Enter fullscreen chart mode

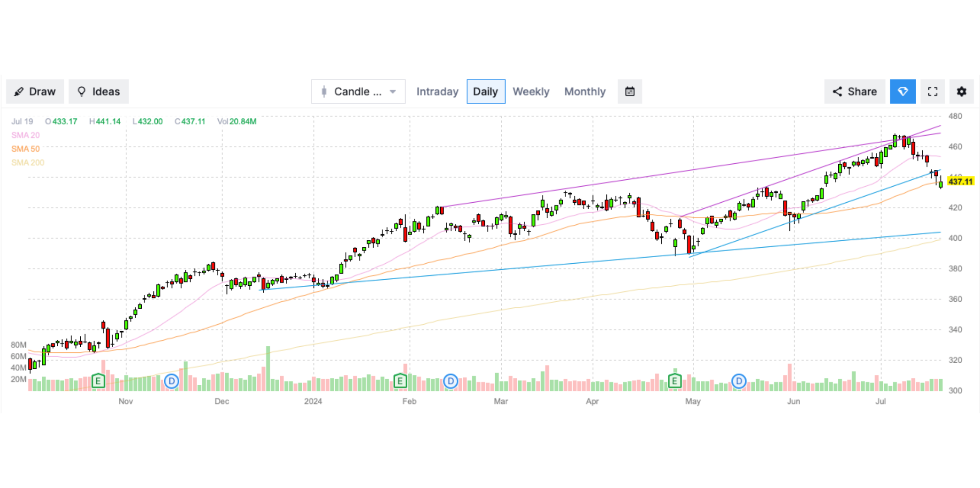click(x=933, y=91)
